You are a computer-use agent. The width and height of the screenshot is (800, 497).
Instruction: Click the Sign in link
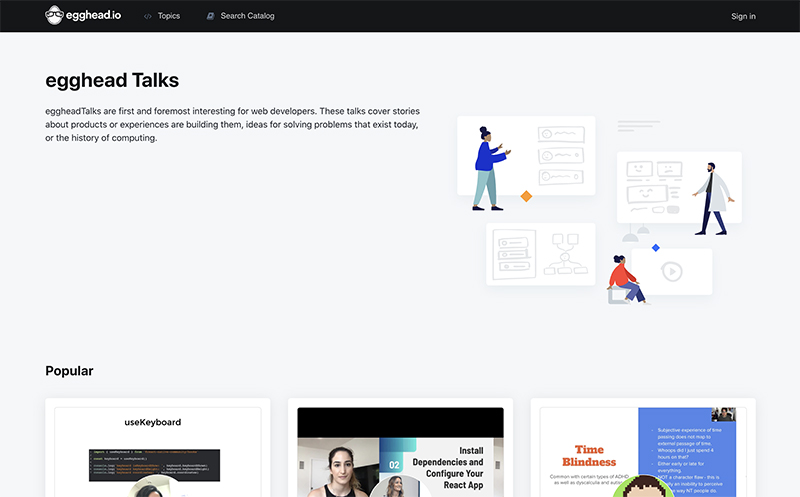[x=743, y=16]
